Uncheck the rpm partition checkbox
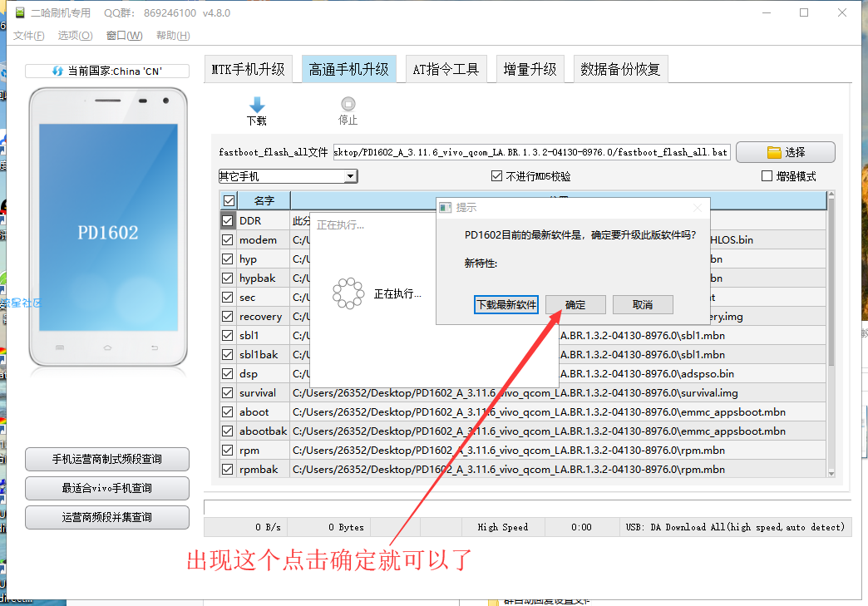 (x=227, y=450)
